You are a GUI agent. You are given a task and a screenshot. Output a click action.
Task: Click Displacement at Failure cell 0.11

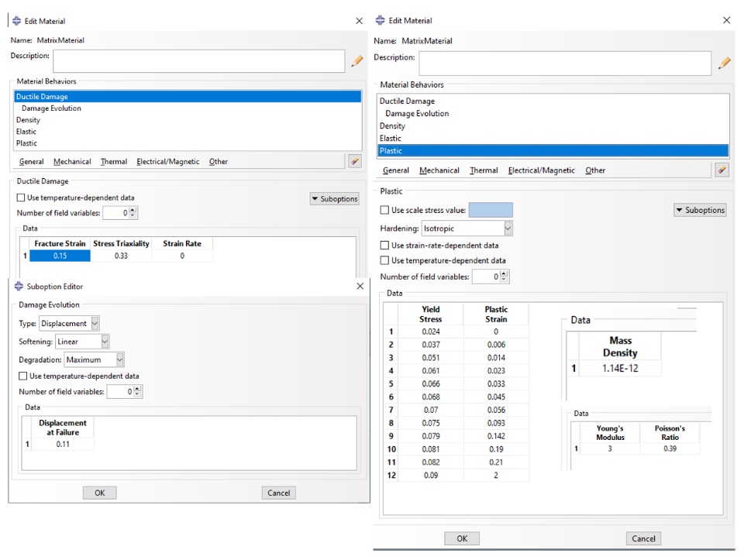point(63,445)
